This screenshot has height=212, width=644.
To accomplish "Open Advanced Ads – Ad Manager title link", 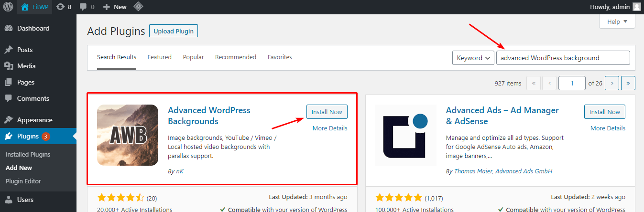I will coord(502,116).
